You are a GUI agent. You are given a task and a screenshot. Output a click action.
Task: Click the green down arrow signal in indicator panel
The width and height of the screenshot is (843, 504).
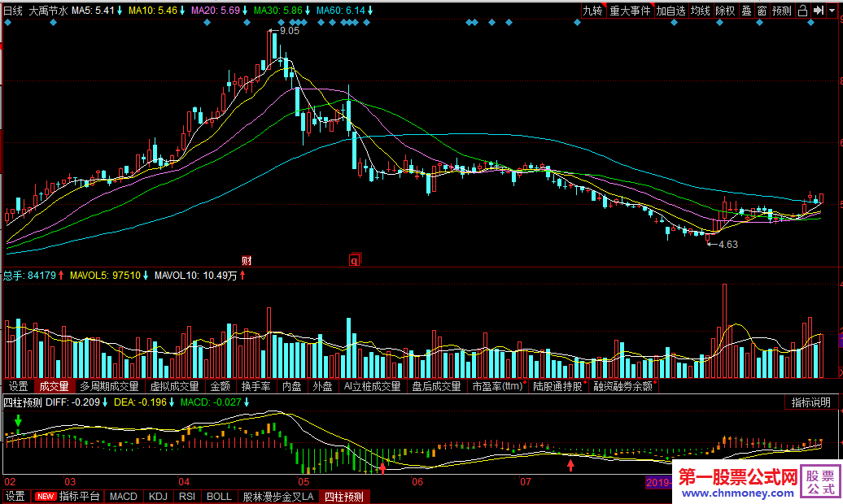pyautogui.click(x=18, y=420)
